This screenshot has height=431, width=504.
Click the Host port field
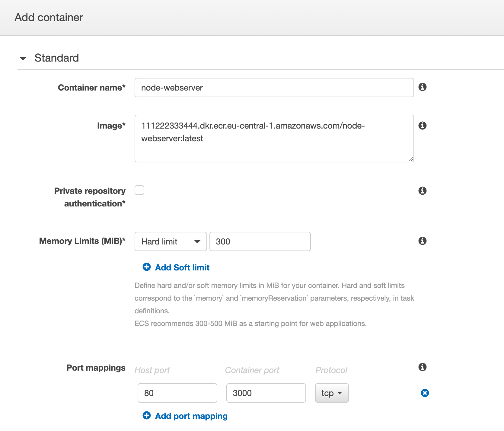pyautogui.click(x=177, y=393)
